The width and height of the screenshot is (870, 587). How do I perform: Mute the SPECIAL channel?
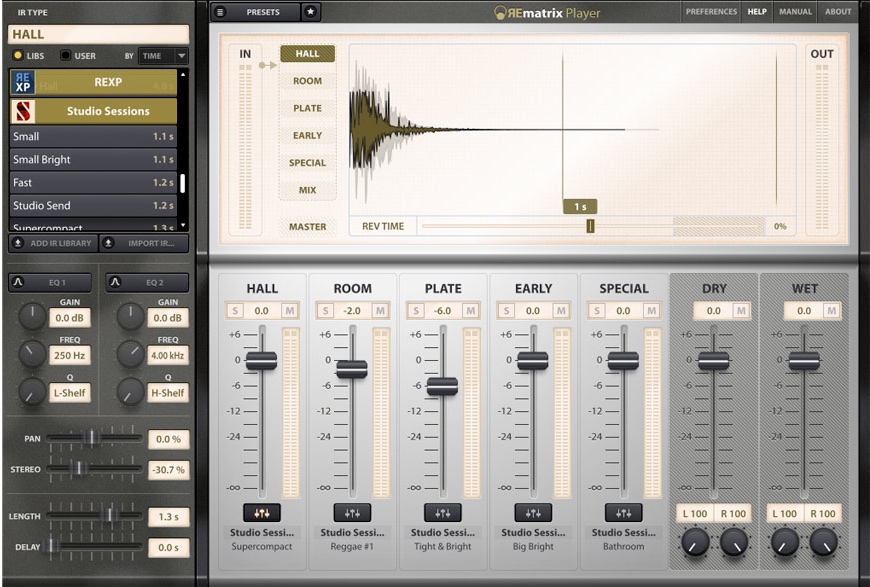point(651,311)
